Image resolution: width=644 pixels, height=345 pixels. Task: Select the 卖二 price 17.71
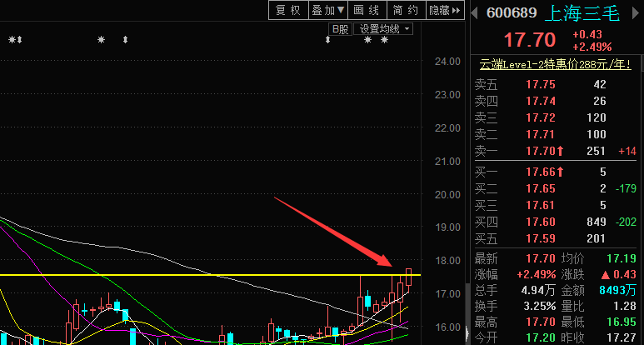pos(541,134)
